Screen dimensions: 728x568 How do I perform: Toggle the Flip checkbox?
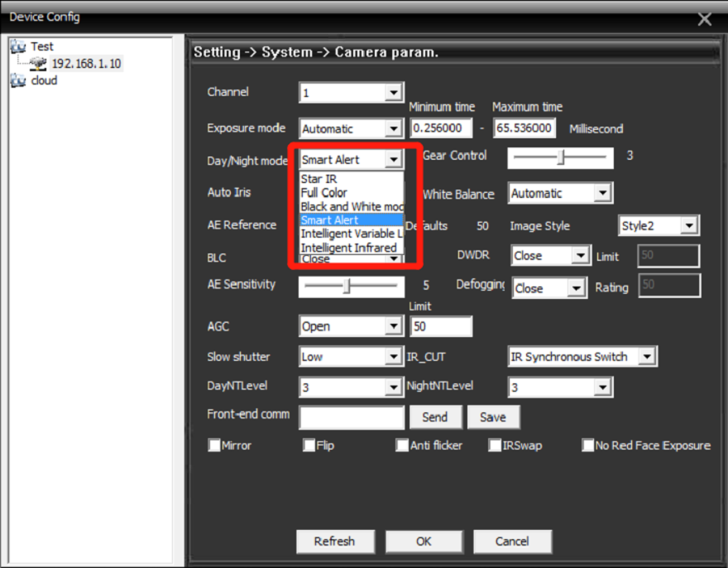(x=309, y=445)
